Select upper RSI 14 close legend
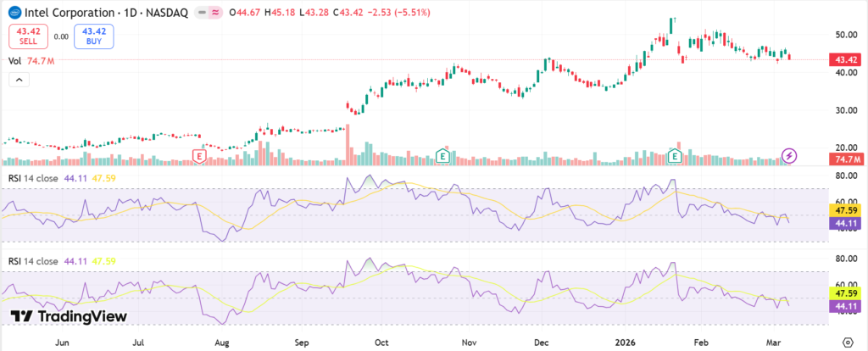Image resolution: width=868 pixels, height=351 pixels. tap(37, 178)
